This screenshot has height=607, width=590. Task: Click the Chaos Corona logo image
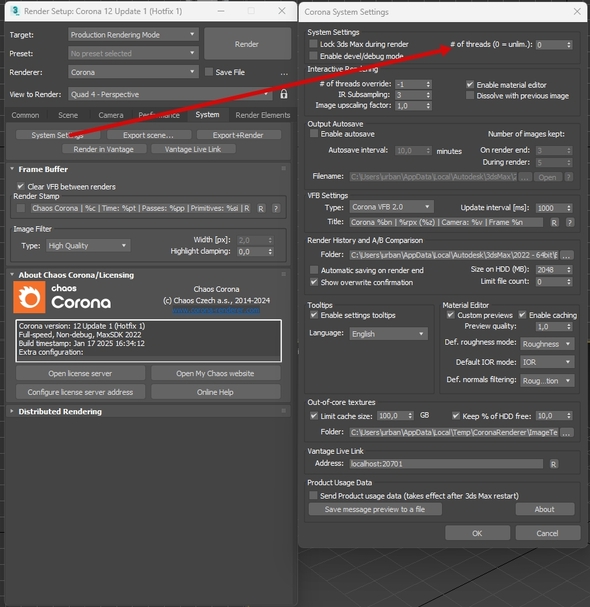[29, 297]
